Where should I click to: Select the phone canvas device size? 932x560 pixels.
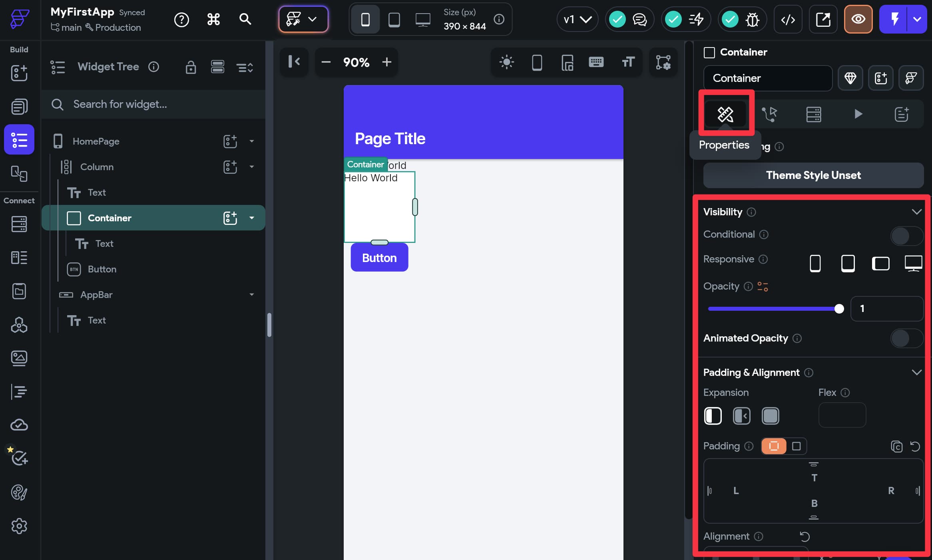click(365, 19)
